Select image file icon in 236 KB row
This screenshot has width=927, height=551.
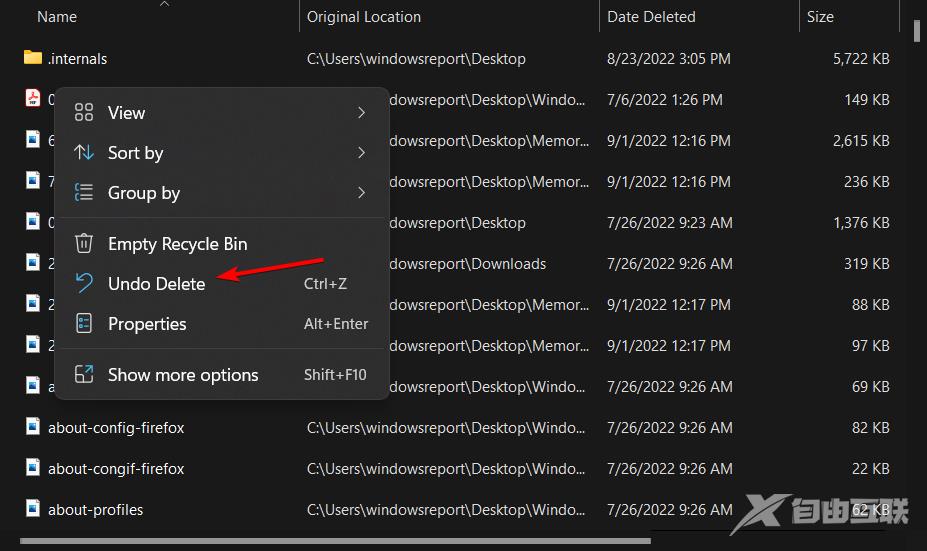point(33,180)
